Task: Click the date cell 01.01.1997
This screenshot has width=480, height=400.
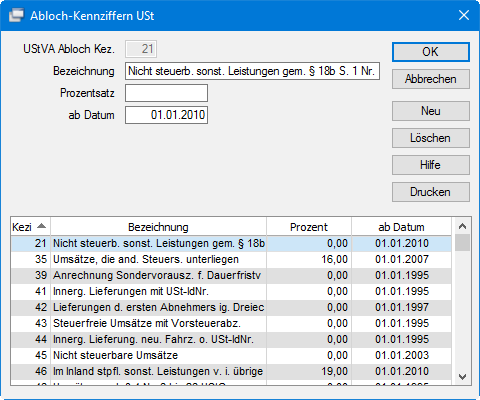Action: pos(401,307)
